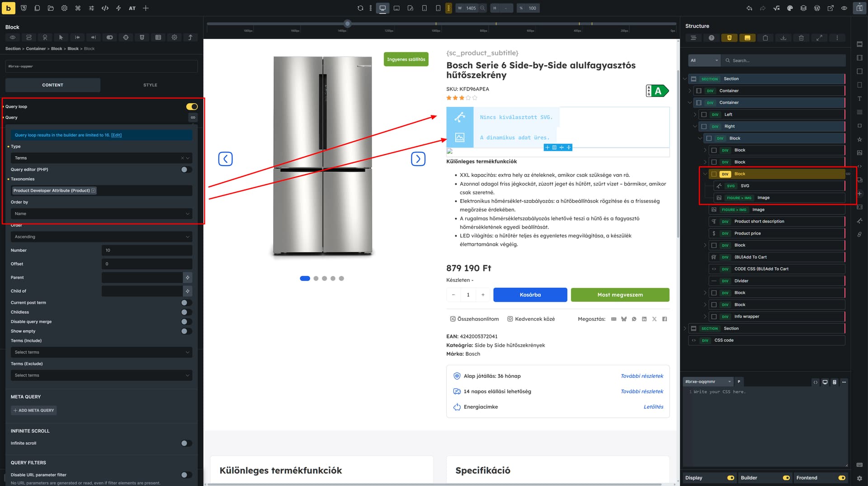
Task: Click the Bricks logo icon
Action: coord(8,8)
